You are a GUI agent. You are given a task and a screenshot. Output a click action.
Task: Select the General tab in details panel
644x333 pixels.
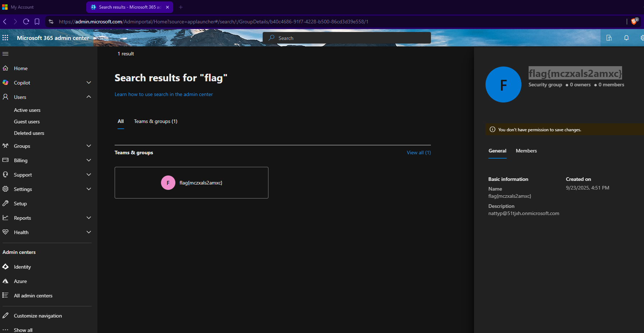point(497,151)
